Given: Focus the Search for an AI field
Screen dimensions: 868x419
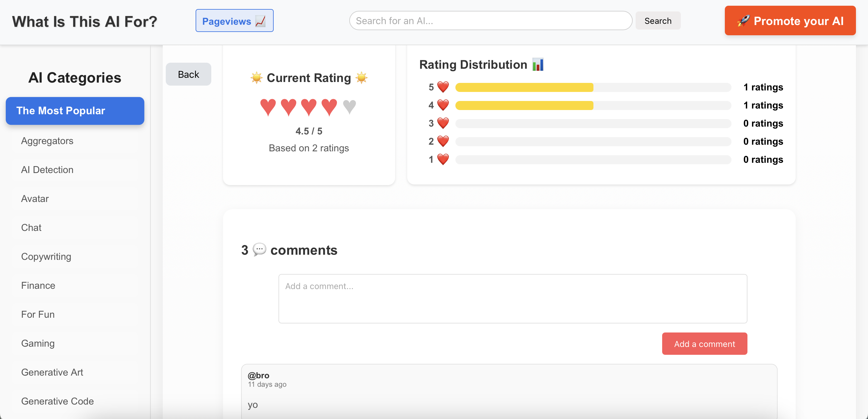Looking at the screenshot, I should pos(490,21).
